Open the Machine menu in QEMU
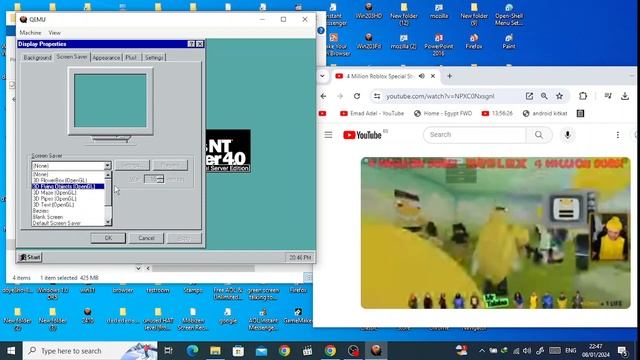Viewport: 640px width, 360px height. click(31, 33)
